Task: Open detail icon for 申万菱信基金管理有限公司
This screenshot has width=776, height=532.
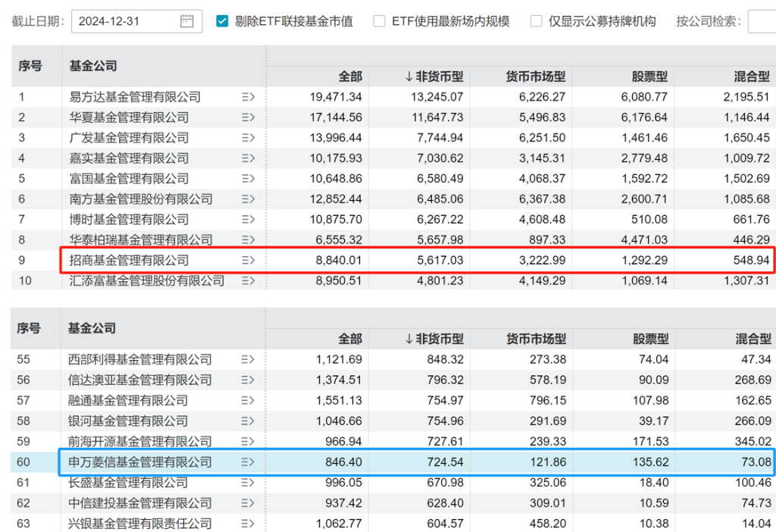Action: click(248, 462)
